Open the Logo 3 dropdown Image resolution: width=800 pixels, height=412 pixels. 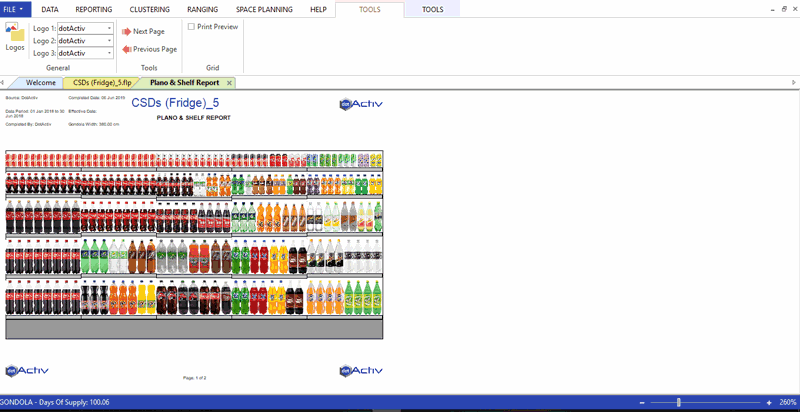pos(110,53)
